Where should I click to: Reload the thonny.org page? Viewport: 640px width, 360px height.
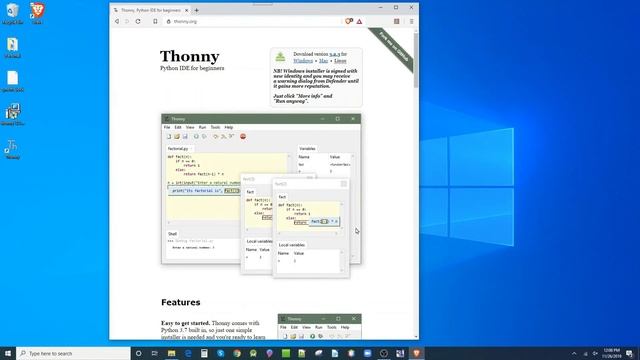click(138, 21)
